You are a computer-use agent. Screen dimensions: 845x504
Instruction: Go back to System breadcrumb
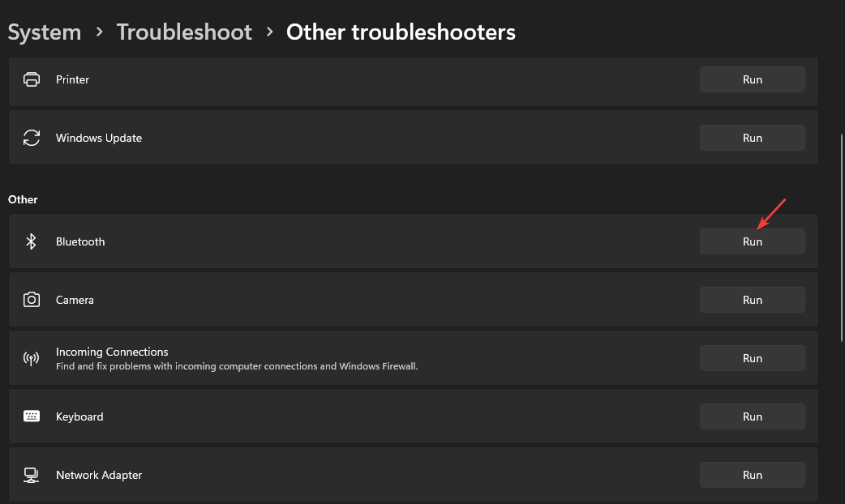click(44, 32)
